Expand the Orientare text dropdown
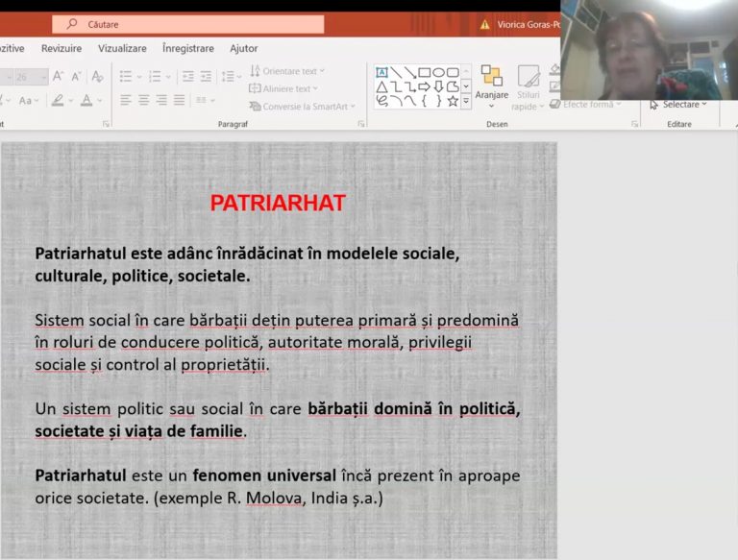This screenshot has height=560, width=738. coord(287,71)
